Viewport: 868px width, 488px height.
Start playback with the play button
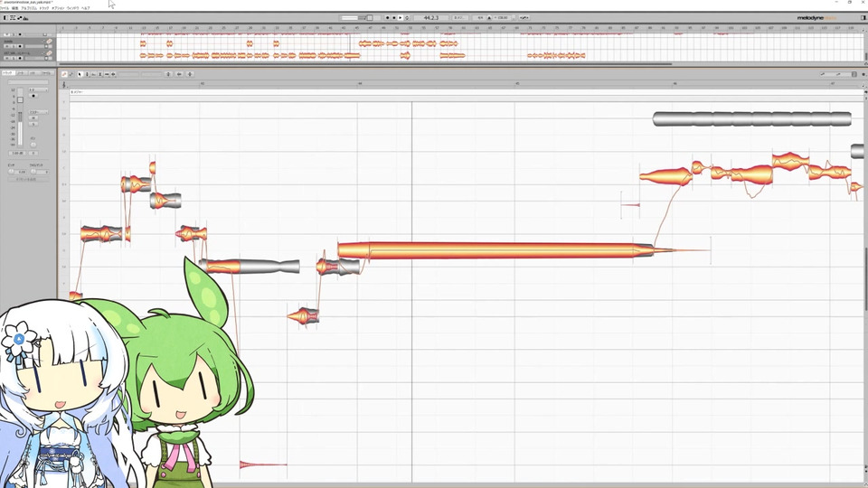click(401, 18)
